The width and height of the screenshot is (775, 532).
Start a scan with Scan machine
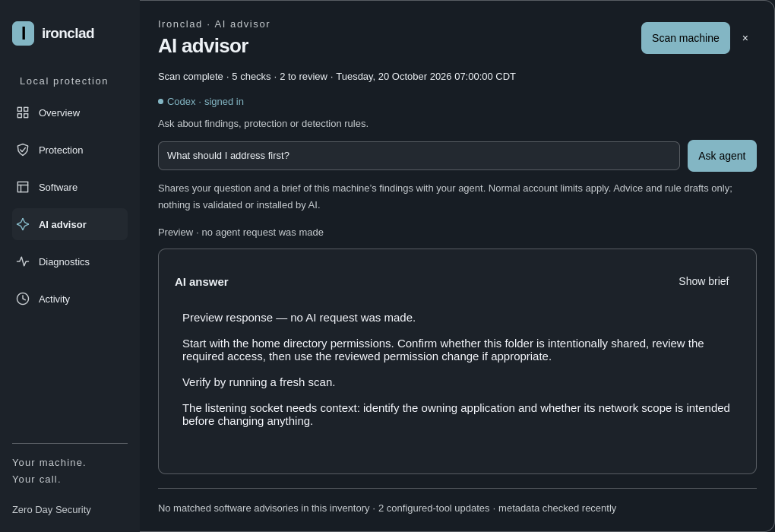pos(685,38)
